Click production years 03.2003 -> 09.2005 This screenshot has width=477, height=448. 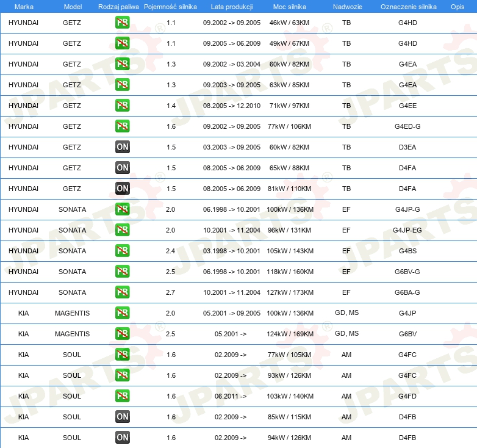[232, 147]
